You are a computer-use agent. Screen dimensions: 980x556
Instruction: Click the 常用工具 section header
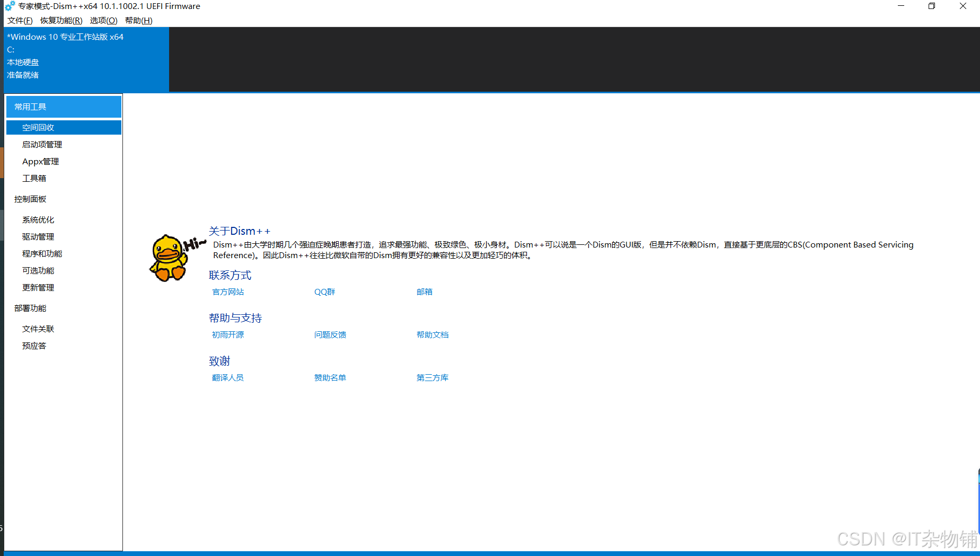click(64, 107)
